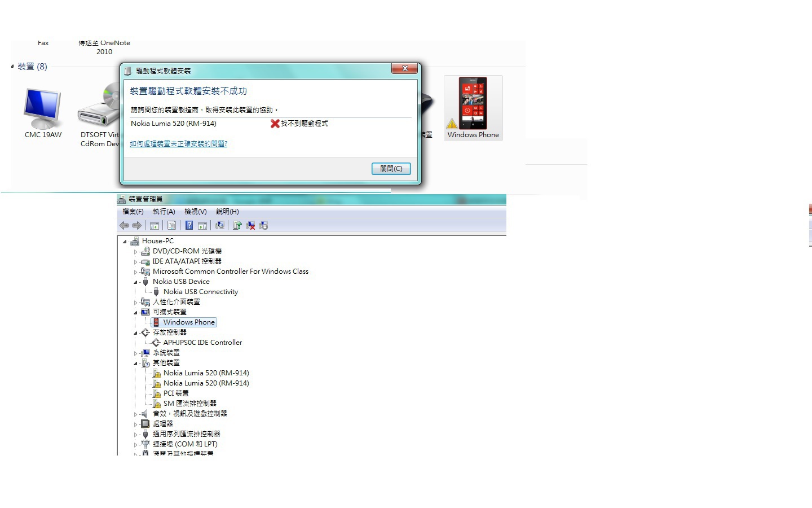Collapse the 可攜式裝置 node
Screen dimensions: 812x508
pyautogui.click(x=135, y=313)
